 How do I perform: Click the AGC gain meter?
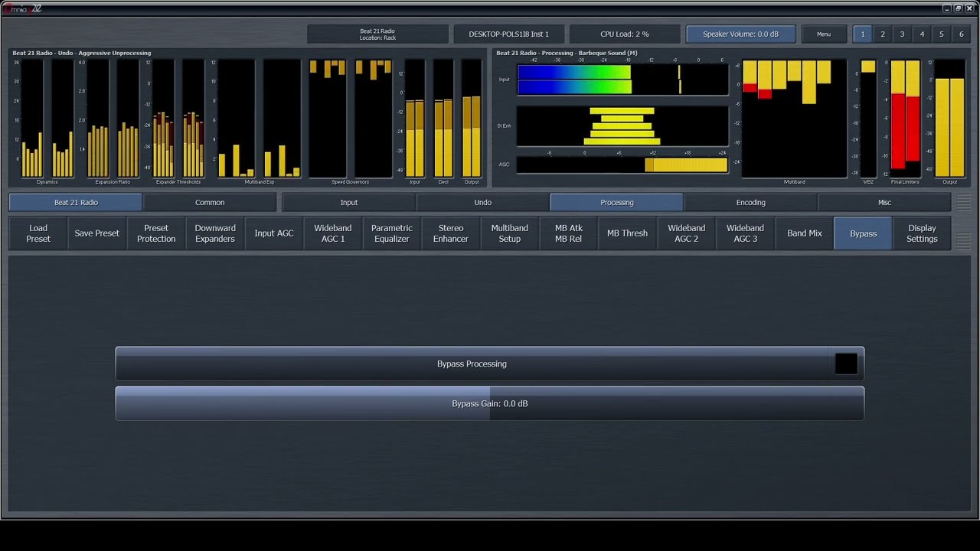pyautogui.click(x=623, y=165)
